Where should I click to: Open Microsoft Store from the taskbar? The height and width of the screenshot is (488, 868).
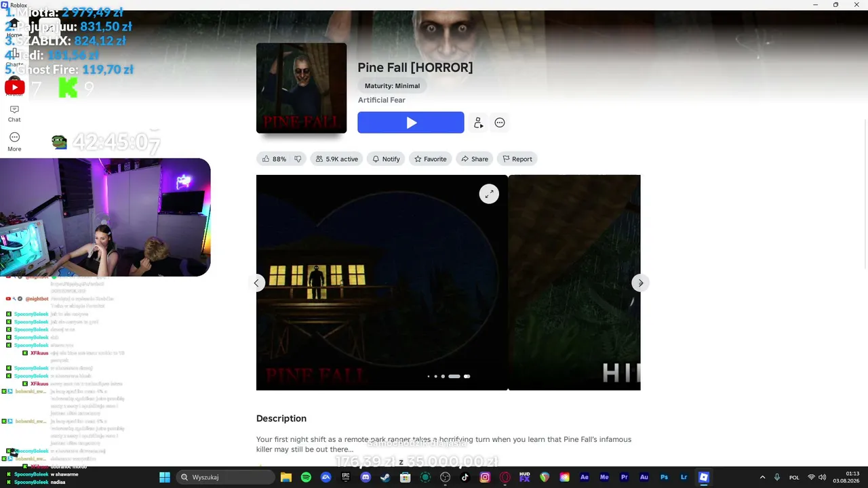(406, 477)
